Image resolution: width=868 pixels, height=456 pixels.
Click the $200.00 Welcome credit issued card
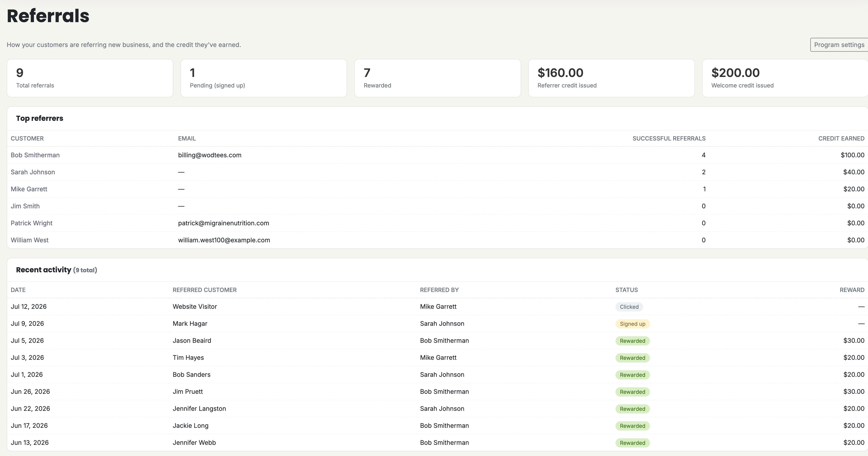tap(785, 78)
